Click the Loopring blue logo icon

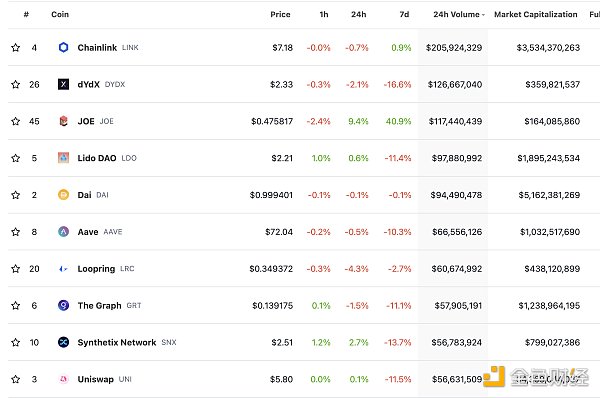click(x=64, y=269)
